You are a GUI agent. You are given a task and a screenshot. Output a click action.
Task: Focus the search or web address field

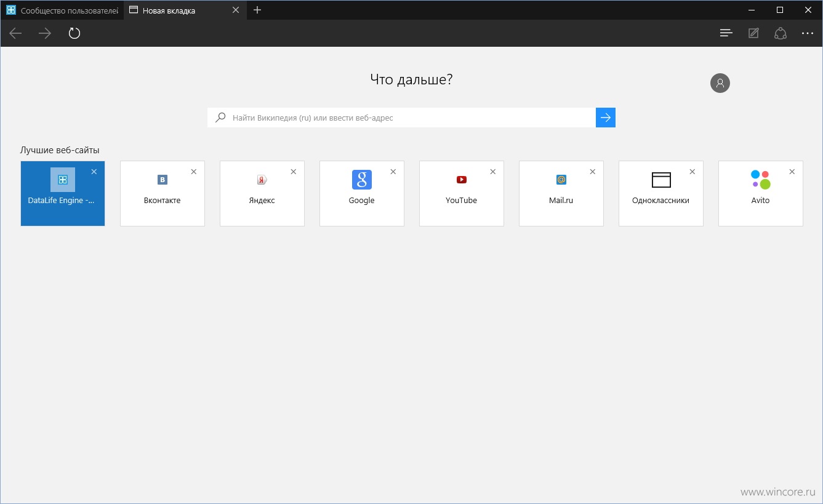tap(401, 118)
